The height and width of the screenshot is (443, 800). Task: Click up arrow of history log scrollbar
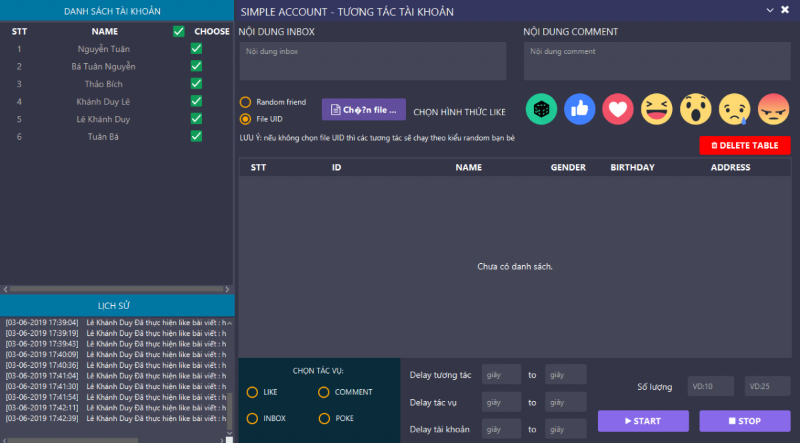230,323
